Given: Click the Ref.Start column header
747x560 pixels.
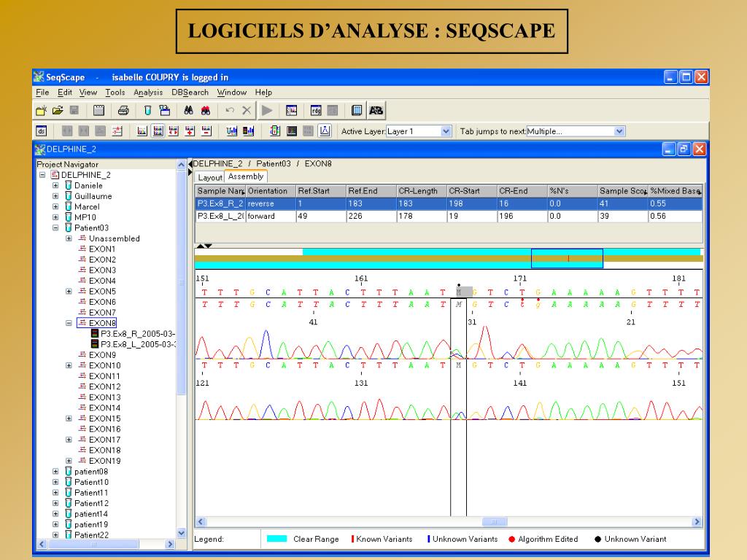Looking at the screenshot, I should (321, 191).
